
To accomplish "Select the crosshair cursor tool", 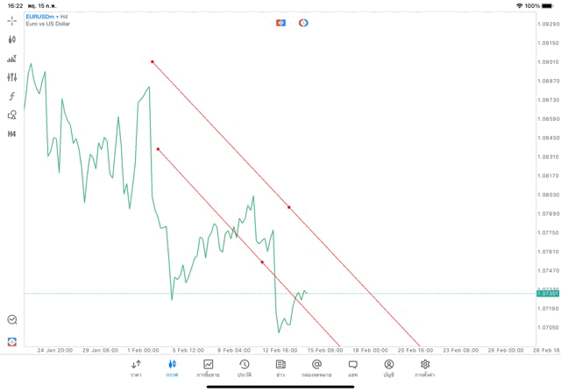I will point(11,20).
